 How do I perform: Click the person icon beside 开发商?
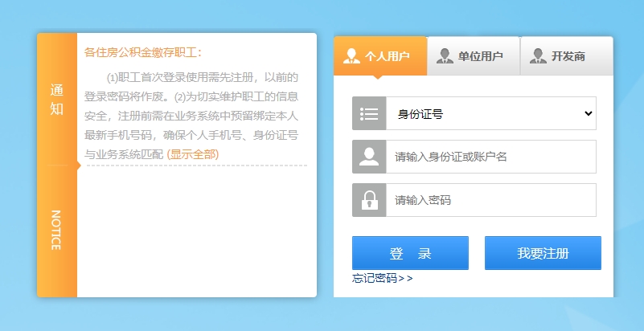[538, 55]
